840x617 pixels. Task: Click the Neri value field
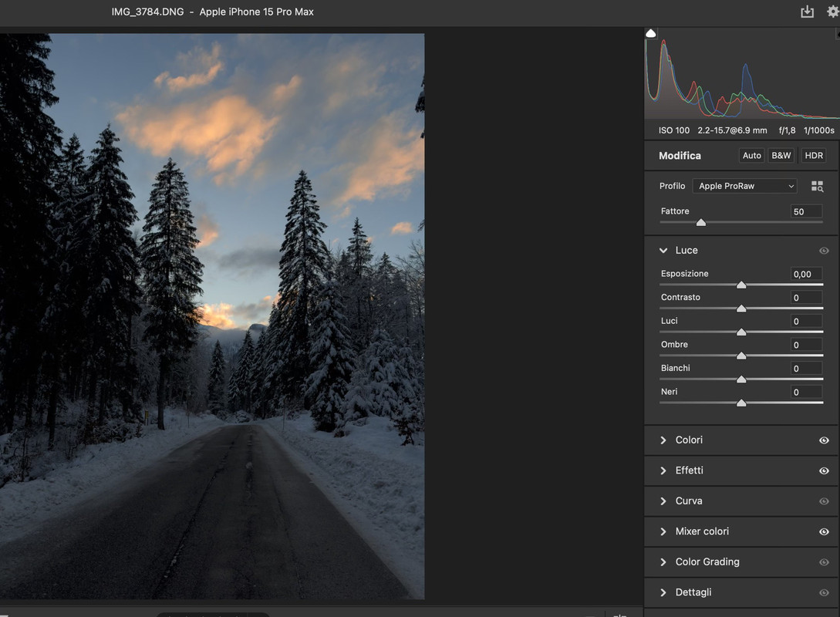tap(806, 392)
